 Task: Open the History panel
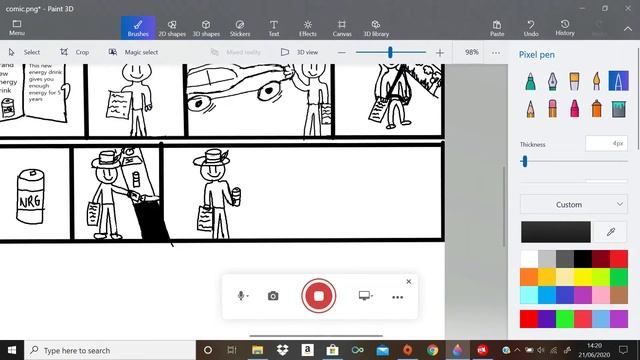565,28
